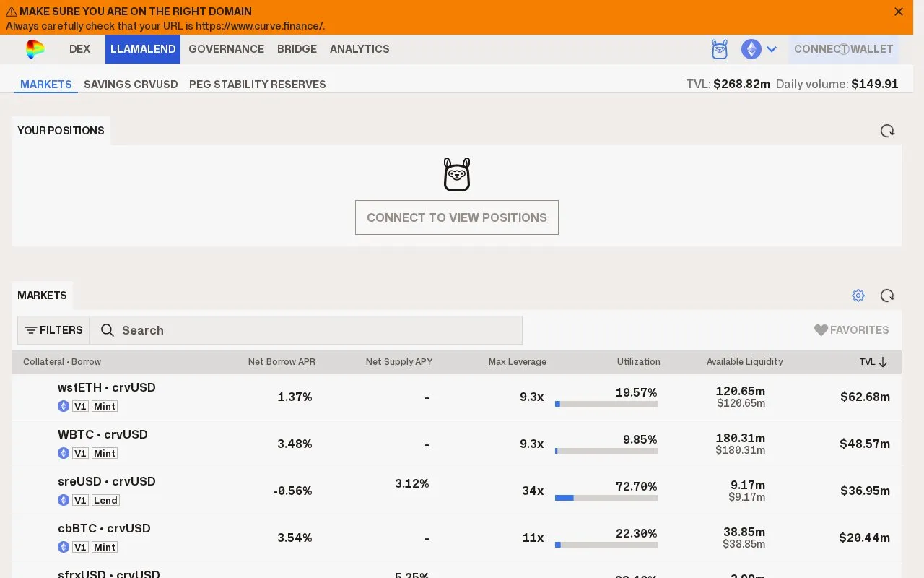
Task: Expand the Filters panel
Action: 53,330
